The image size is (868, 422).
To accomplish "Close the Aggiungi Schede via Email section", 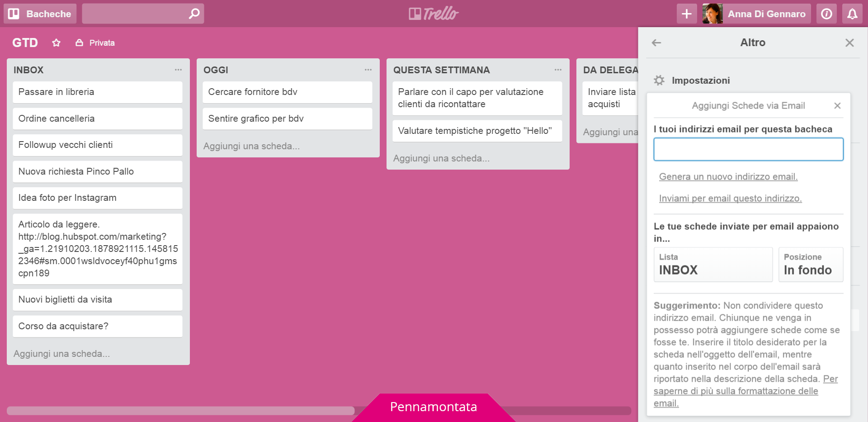I will [837, 105].
